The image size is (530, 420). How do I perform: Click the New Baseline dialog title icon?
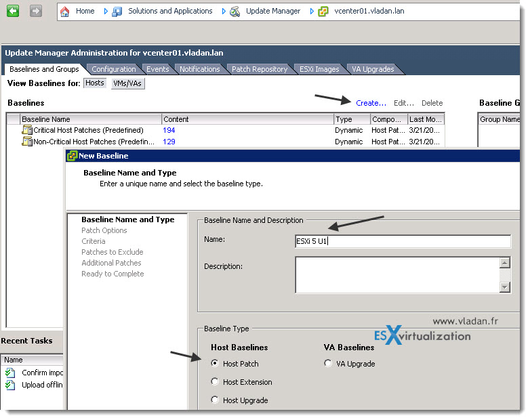(72, 156)
